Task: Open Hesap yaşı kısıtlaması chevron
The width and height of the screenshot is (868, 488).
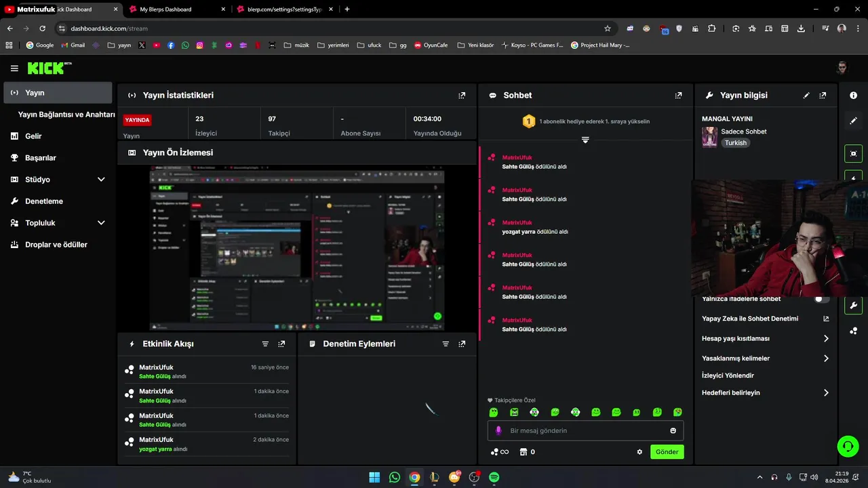Action: click(826, 338)
